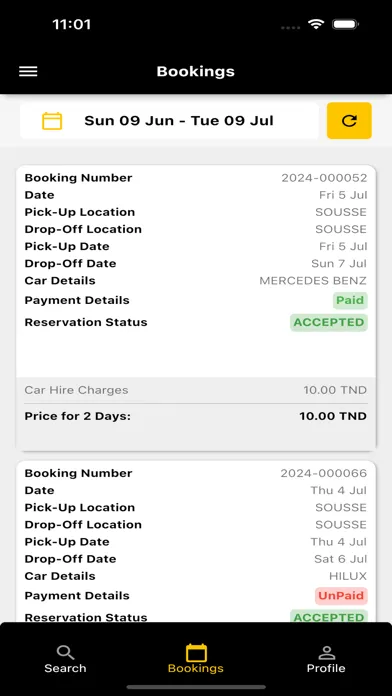Open the hamburger menu

click(x=28, y=71)
